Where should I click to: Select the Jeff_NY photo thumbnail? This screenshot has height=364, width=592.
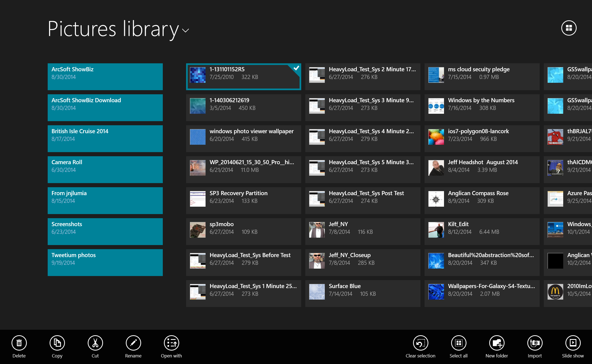pos(317,230)
